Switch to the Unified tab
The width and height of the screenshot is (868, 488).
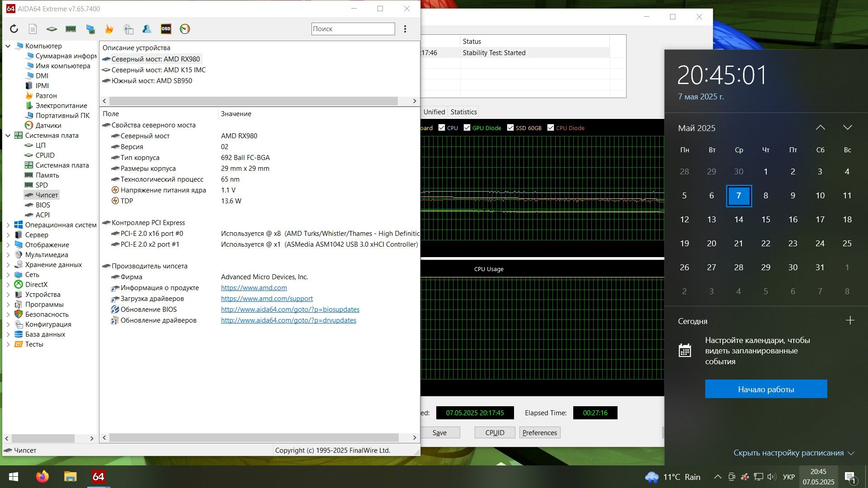pos(434,112)
